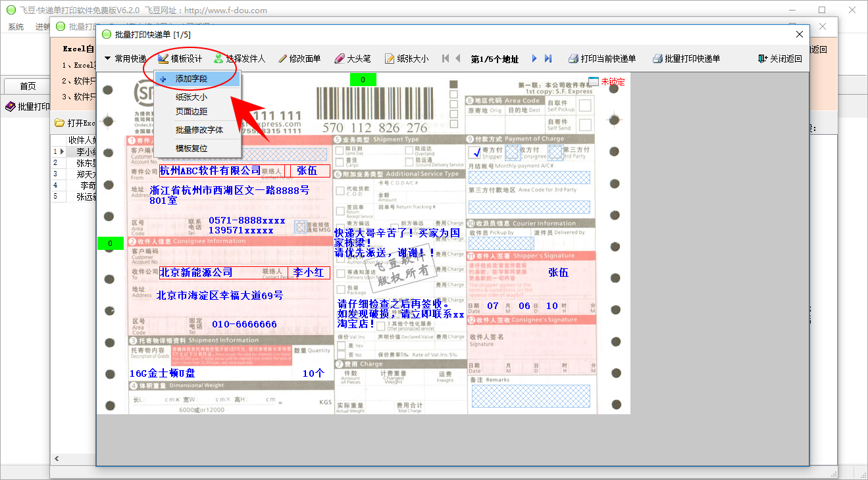Click left arrow of background horizontal scrollbar
Screen dimensions: 868x480
pyautogui.click(x=56, y=458)
